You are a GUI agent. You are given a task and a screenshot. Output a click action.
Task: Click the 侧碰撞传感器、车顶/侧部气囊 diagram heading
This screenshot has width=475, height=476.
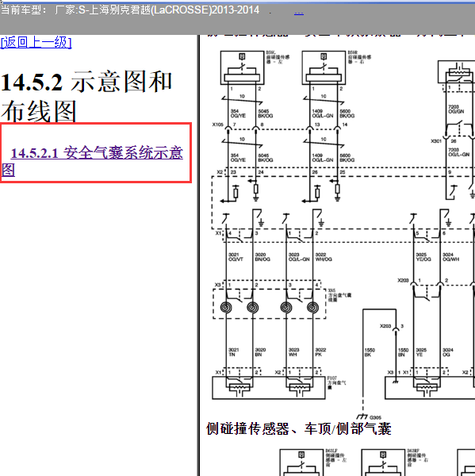(299, 429)
